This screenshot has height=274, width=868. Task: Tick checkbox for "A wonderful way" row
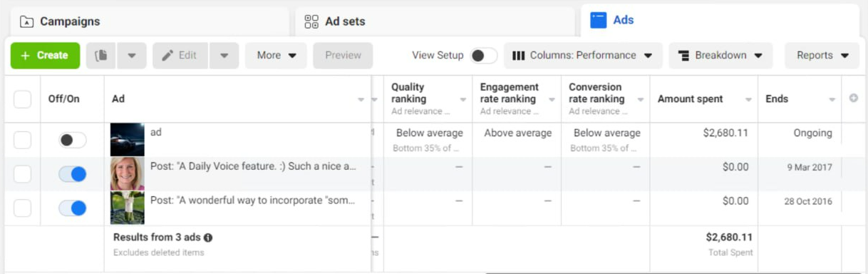click(23, 208)
